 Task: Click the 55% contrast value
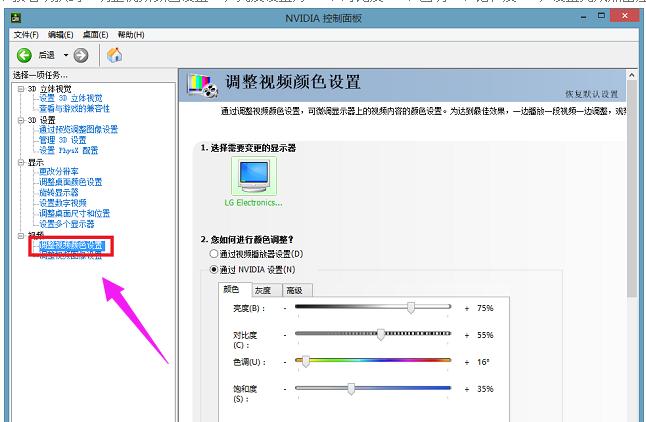coord(485,335)
